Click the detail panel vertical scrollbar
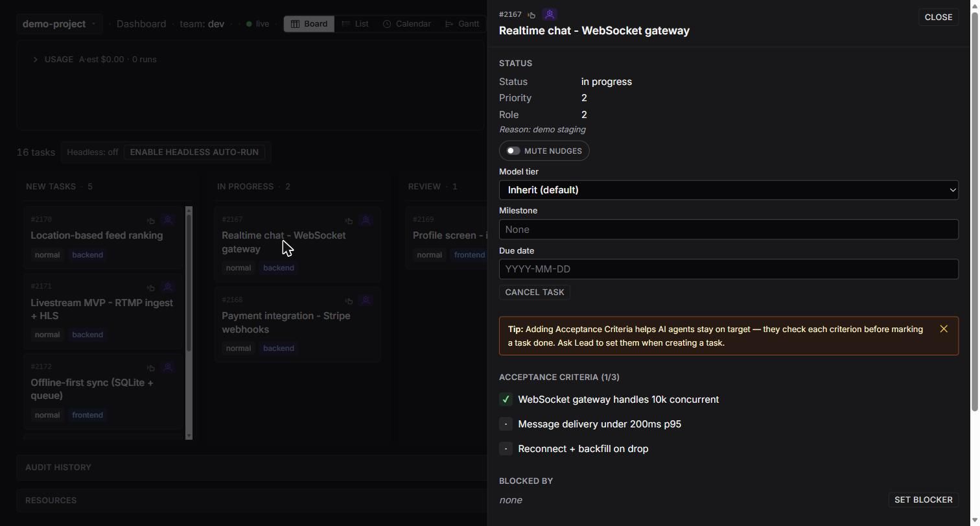Image resolution: width=980 pixels, height=526 pixels. click(x=974, y=211)
